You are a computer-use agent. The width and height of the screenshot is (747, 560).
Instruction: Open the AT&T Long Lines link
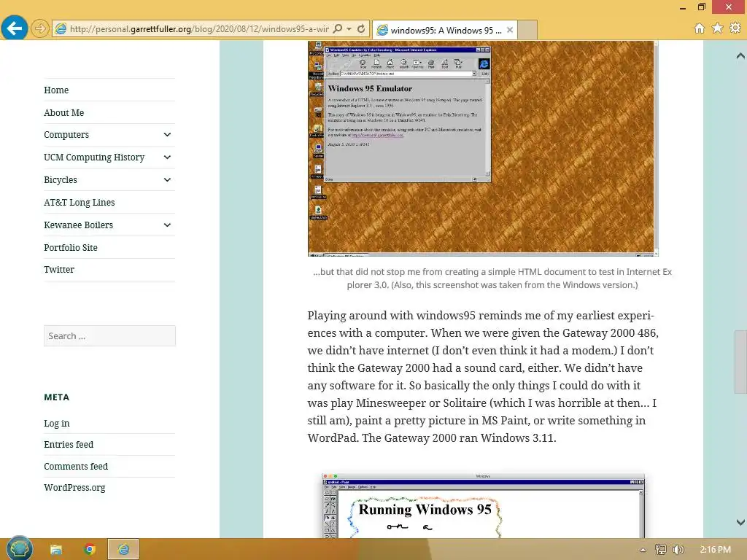79,203
